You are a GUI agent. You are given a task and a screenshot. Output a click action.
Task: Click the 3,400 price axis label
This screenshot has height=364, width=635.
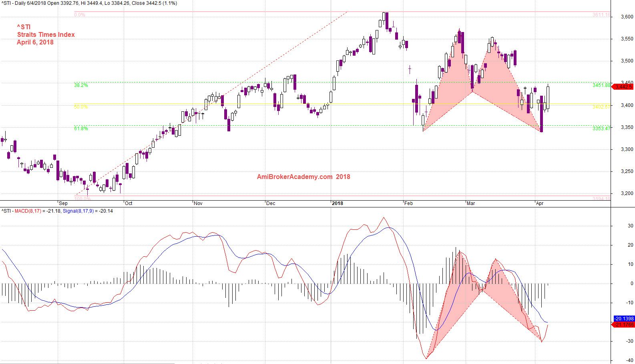tap(627, 105)
